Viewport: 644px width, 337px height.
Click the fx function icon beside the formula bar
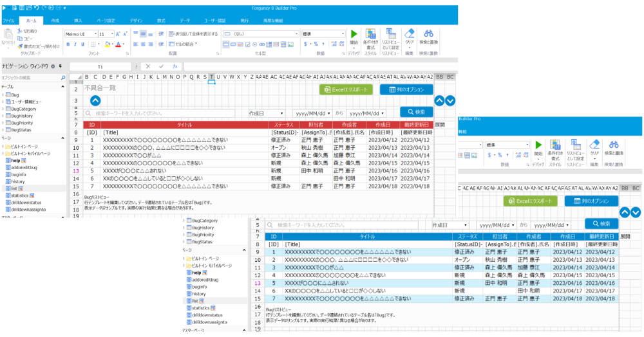175,66
